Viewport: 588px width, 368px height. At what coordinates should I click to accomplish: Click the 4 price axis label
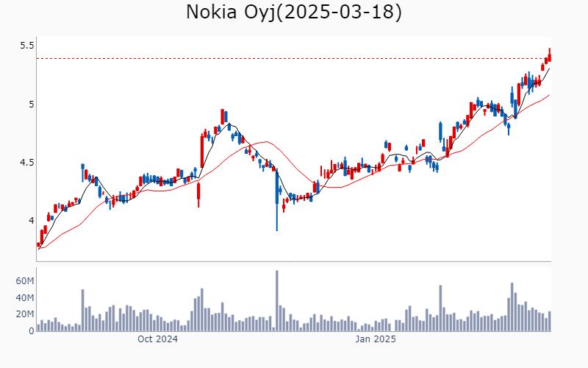(31, 220)
